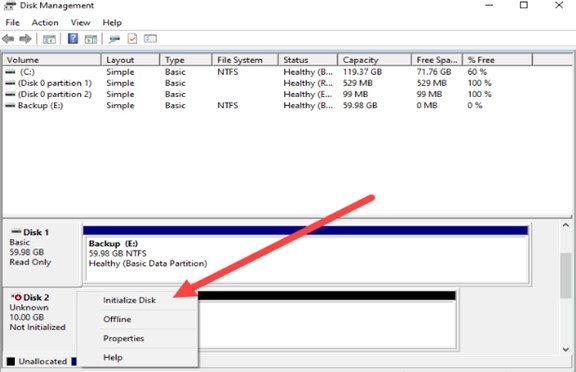Screen dimensions: 576x372
Task: Sort by the Status column header
Action: pos(308,60)
